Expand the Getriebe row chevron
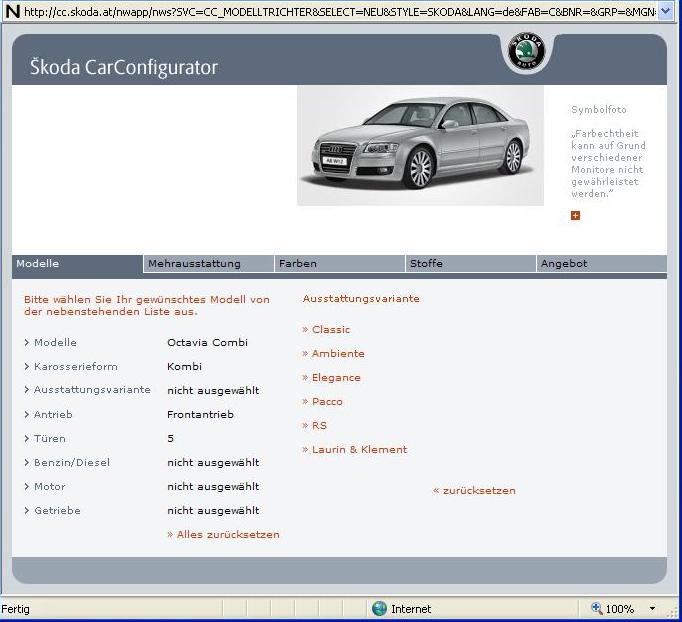The image size is (682, 622). pyautogui.click(x=27, y=510)
